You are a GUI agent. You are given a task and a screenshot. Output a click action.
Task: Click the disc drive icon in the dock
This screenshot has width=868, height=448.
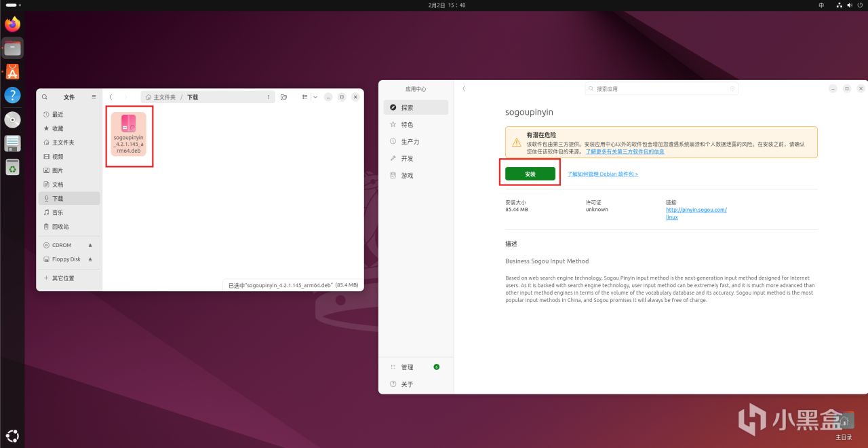coord(12,119)
